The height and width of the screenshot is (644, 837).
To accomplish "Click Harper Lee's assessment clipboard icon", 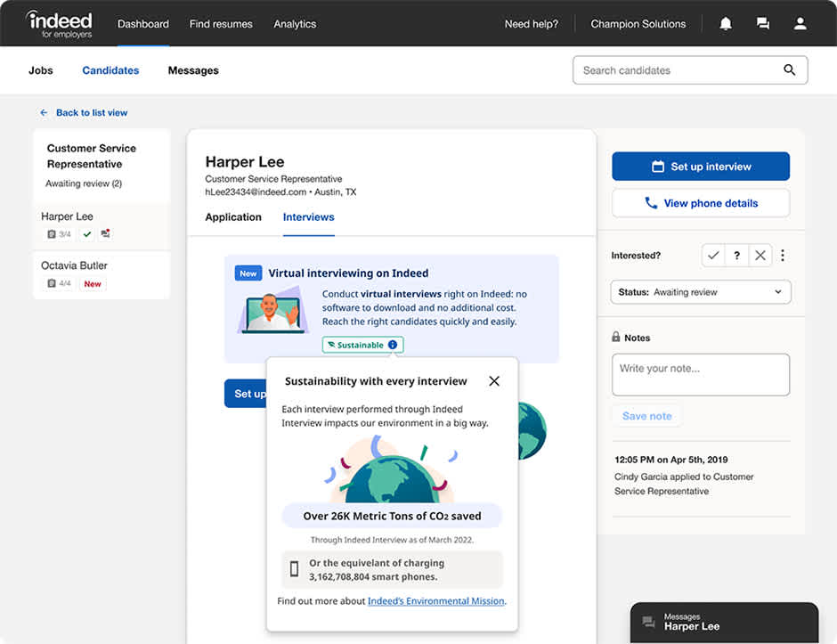I will 53,233.
